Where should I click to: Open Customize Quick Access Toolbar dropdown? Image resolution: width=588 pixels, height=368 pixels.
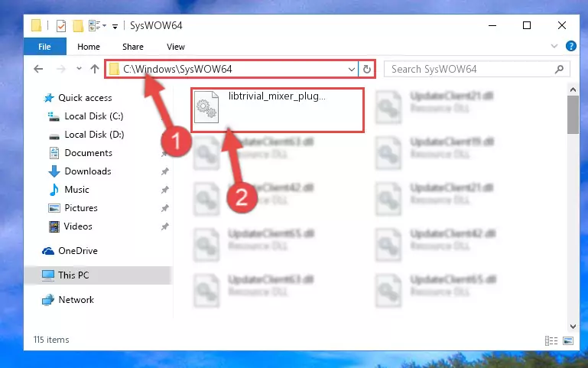click(x=115, y=26)
